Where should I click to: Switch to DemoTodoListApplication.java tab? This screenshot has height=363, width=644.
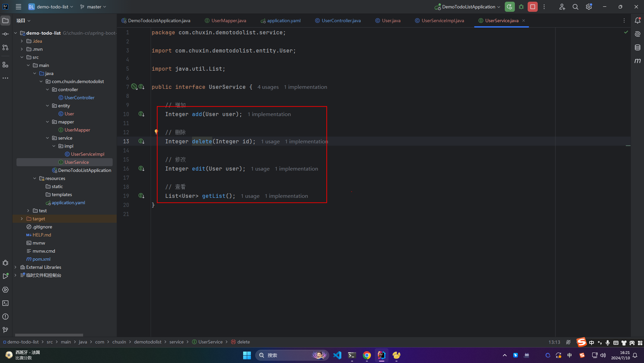tap(156, 21)
